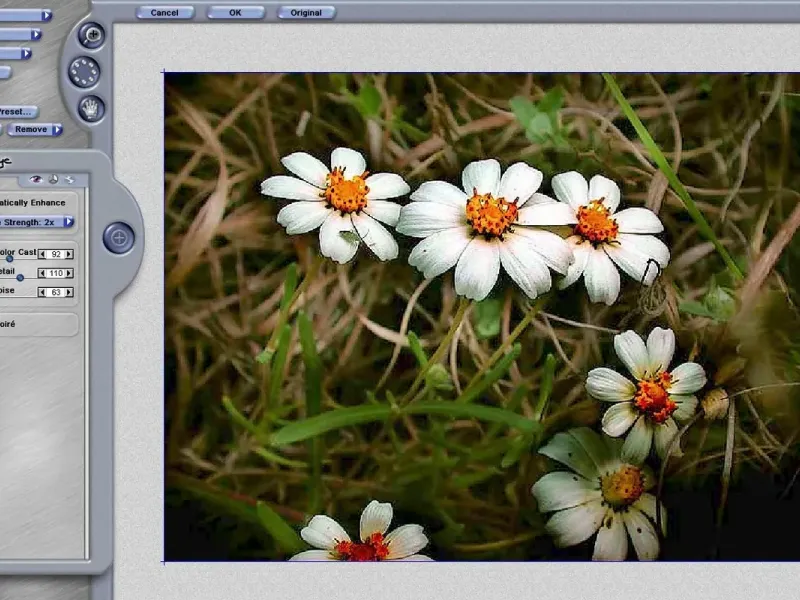Expand the topmost blue dropdown arrow
Image resolution: width=800 pixels, height=600 pixels.
coord(46,15)
